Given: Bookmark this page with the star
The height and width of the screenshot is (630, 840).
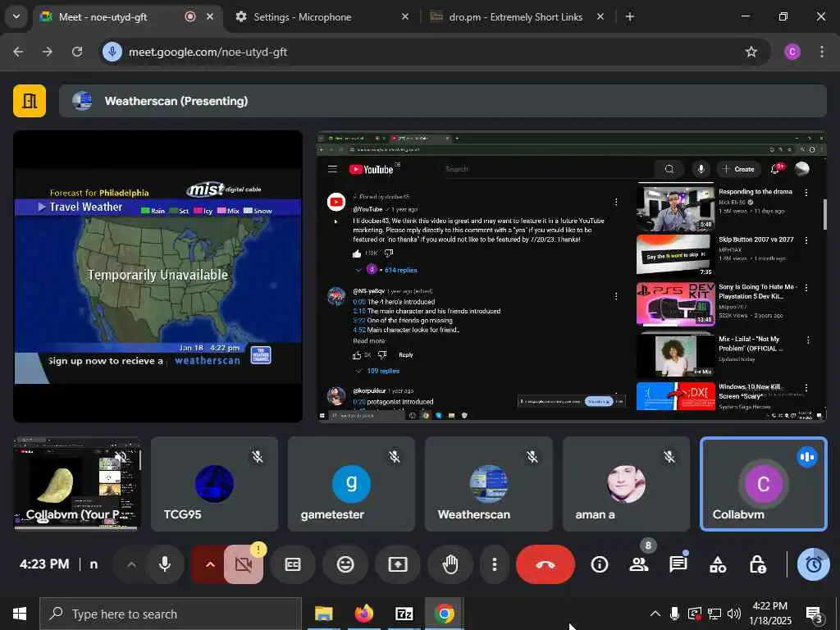Looking at the screenshot, I should point(751,52).
